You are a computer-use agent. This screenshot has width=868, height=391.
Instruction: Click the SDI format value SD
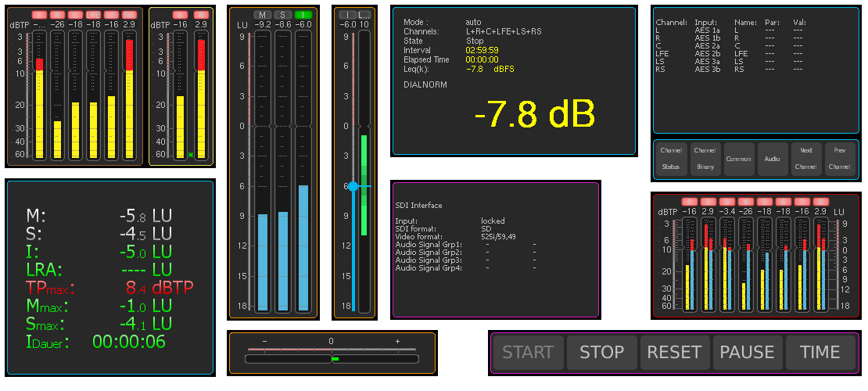click(486, 228)
